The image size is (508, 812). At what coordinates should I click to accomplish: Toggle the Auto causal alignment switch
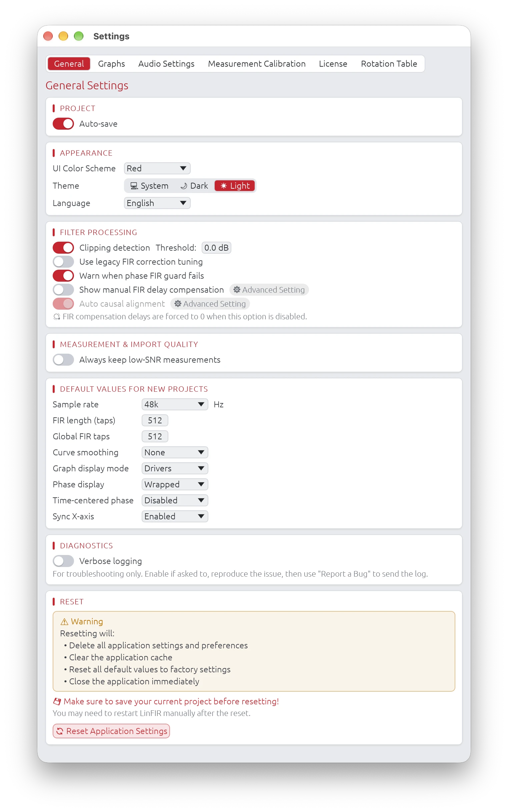(x=63, y=304)
